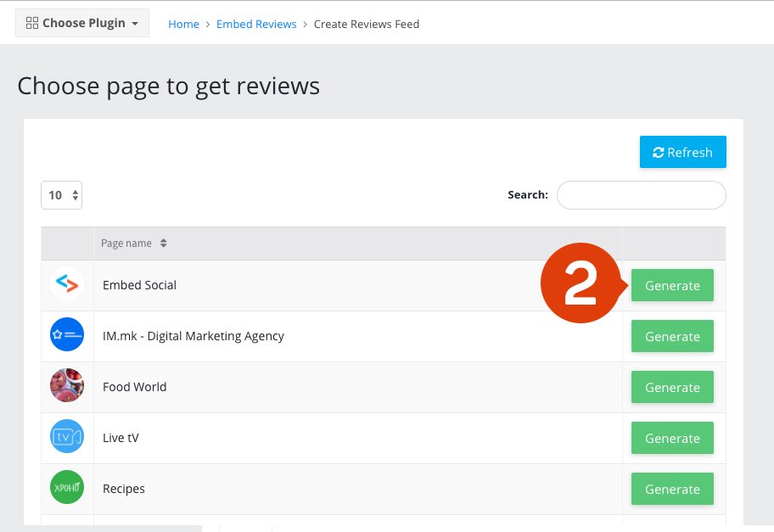
Task: Click the Refresh button
Action: click(682, 152)
